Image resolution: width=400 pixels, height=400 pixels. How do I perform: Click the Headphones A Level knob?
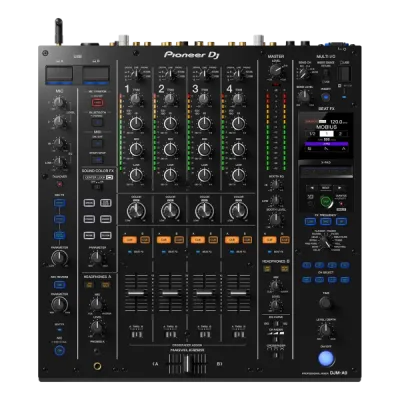tap(97, 327)
